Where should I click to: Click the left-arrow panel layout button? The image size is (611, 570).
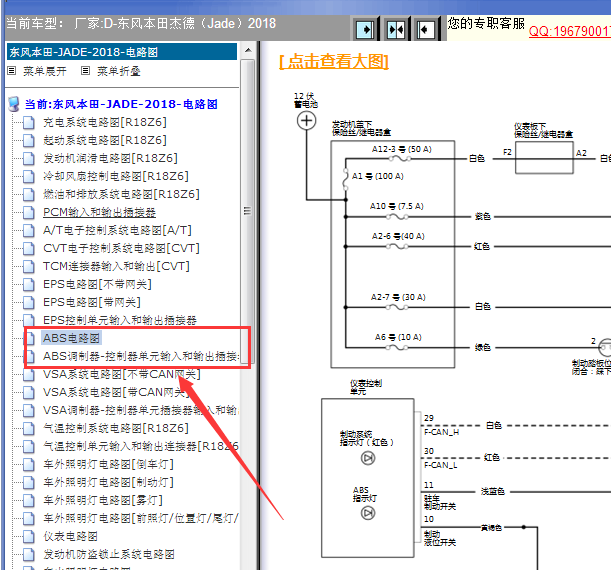tap(425, 29)
